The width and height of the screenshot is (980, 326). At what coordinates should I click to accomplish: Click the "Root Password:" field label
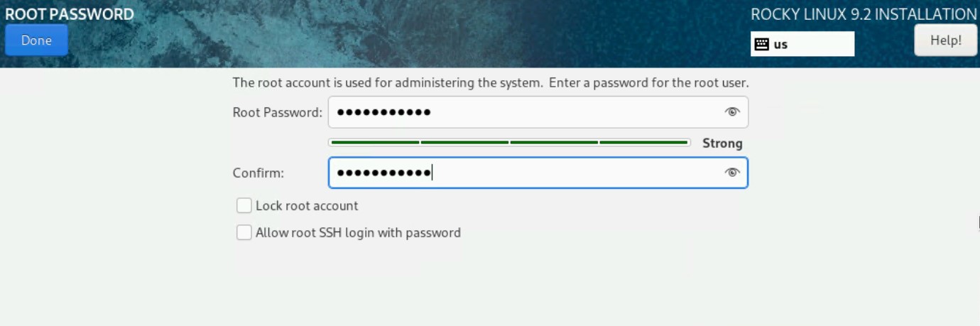278,112
